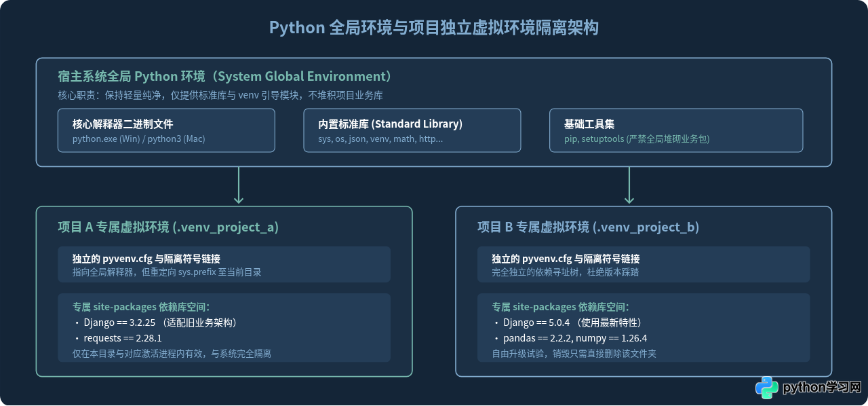Select the Django == 3.2.25 entry
Viewport: 868px width, 406px height.
click(x=157, y=322)
